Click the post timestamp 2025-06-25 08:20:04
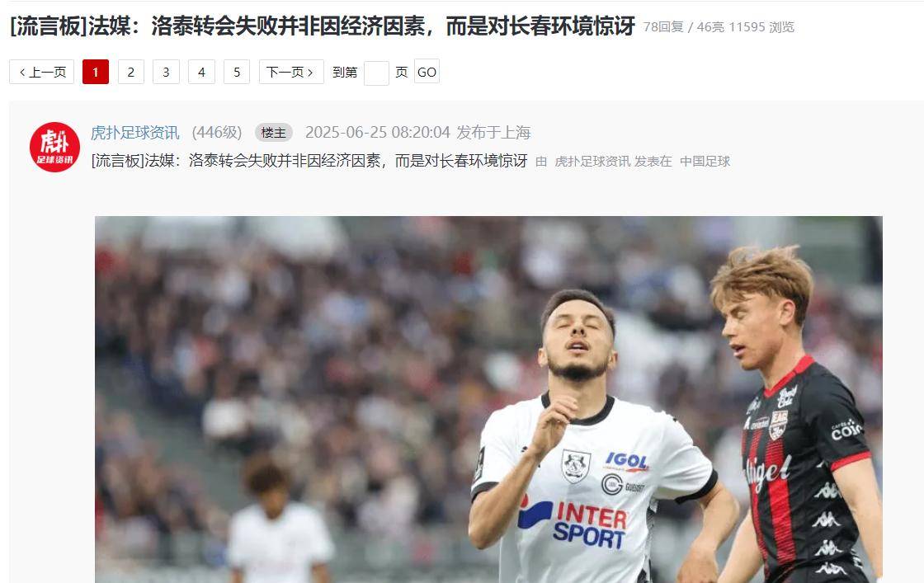 378,133
